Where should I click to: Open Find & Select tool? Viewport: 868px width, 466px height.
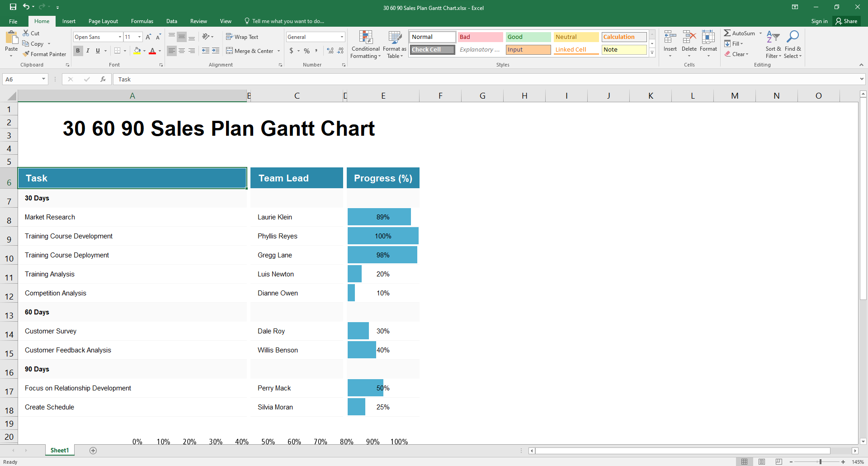pos(793,45)
